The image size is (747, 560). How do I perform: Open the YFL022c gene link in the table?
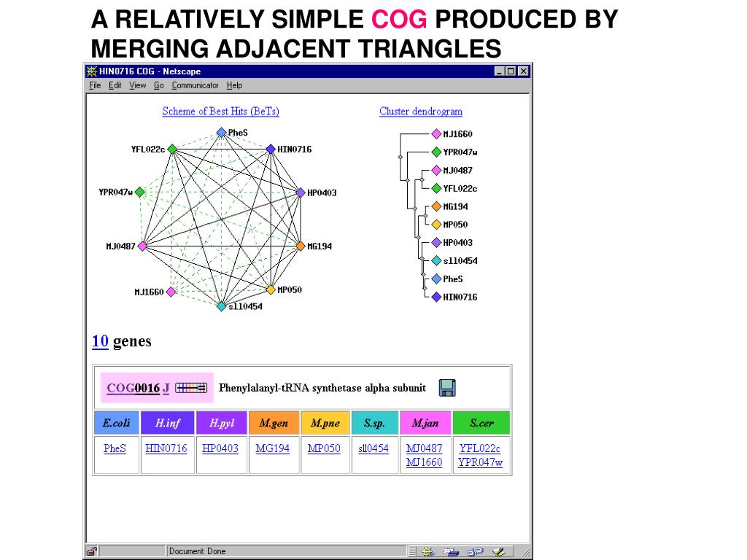[x=480, y=448]
